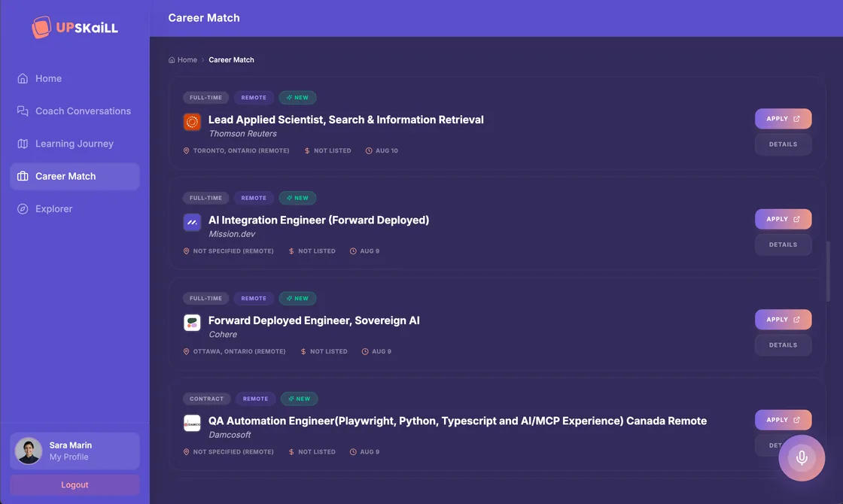Click location pin icon for Toronto, Ontario
Screen dimensions: 843x504
[x=186, y=150]
